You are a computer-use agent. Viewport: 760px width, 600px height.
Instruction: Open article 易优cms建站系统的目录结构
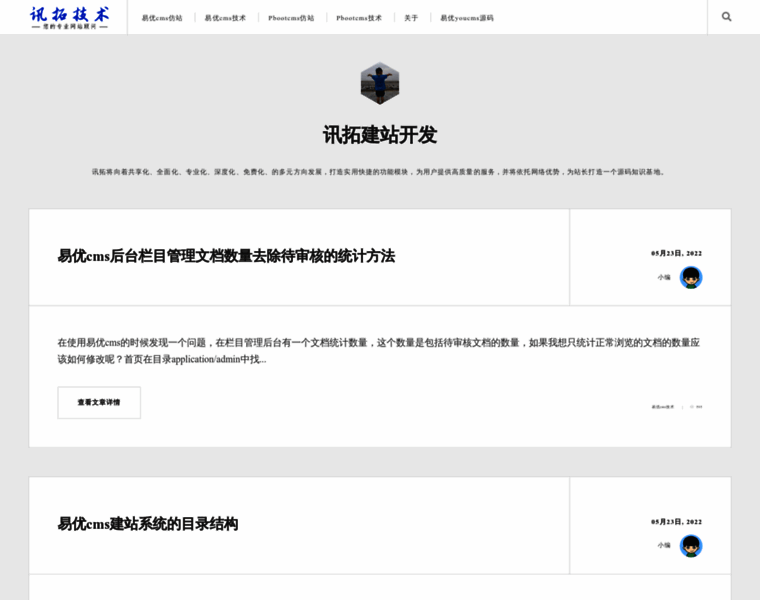click(x=148, y=524)
